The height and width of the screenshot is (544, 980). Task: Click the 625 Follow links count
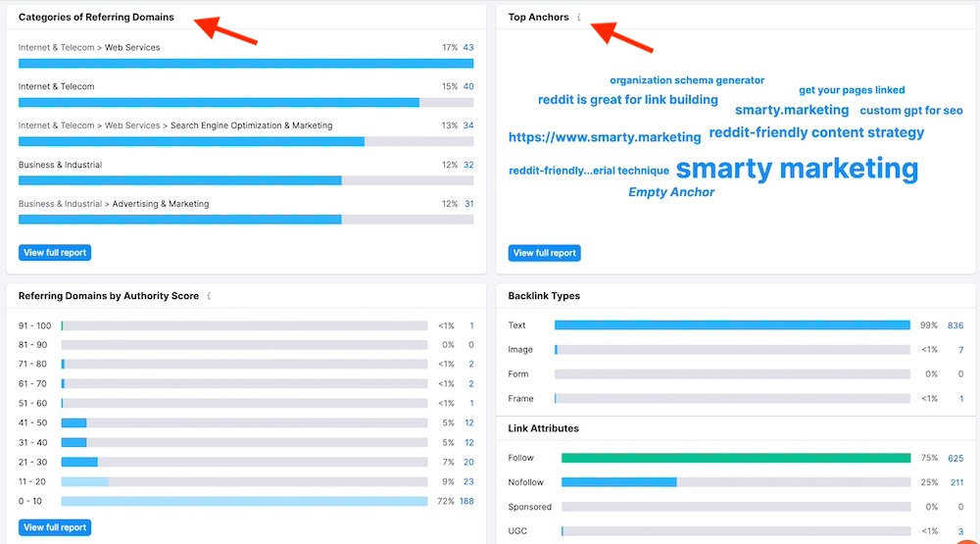(955, 458)
